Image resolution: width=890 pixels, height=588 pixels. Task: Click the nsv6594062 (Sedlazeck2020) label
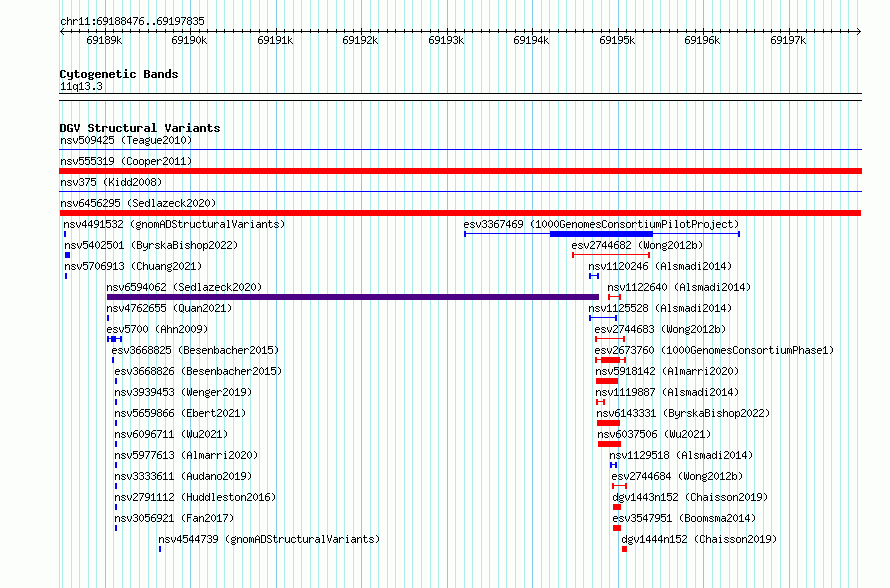[184, 287]
